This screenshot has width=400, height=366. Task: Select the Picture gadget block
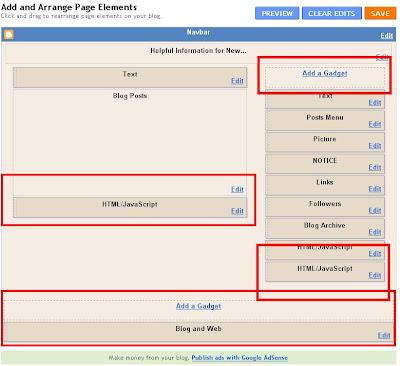[325, 142]
